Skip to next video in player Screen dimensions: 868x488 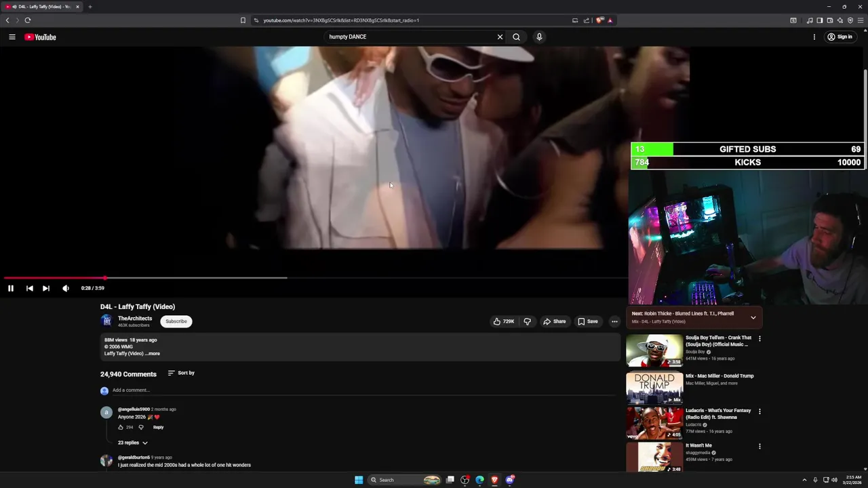(x=46, y=288)
